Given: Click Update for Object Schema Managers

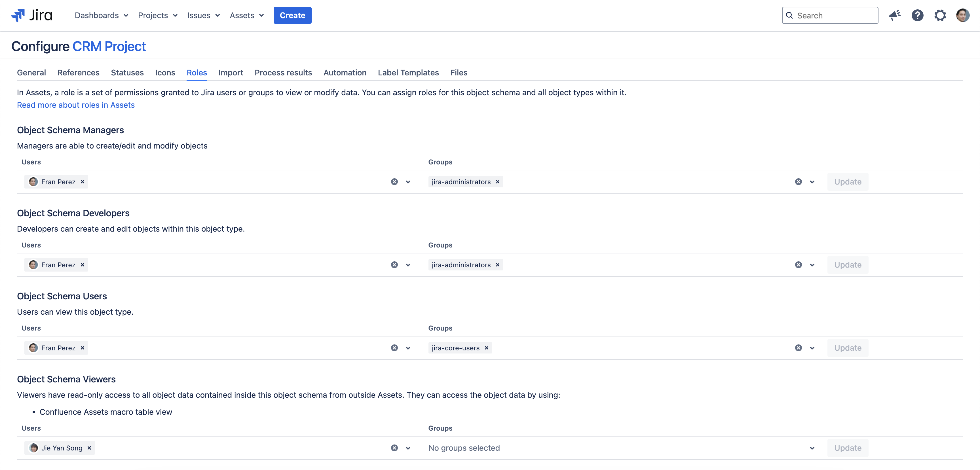Looking at the screenshot, I should (x=848, y=182).
